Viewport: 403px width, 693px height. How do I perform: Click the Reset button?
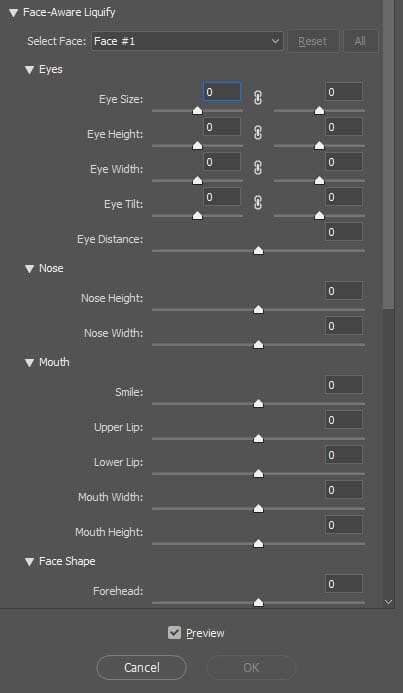point(313,42)
